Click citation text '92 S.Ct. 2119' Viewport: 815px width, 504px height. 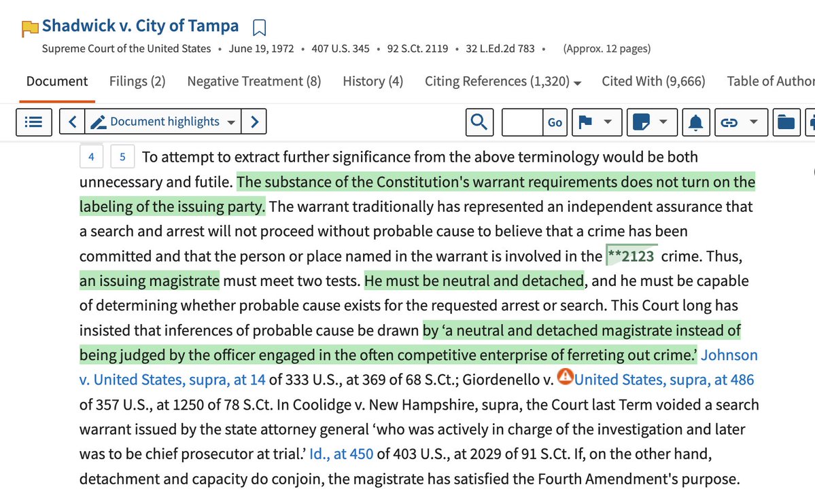click(x=417, y=49)
